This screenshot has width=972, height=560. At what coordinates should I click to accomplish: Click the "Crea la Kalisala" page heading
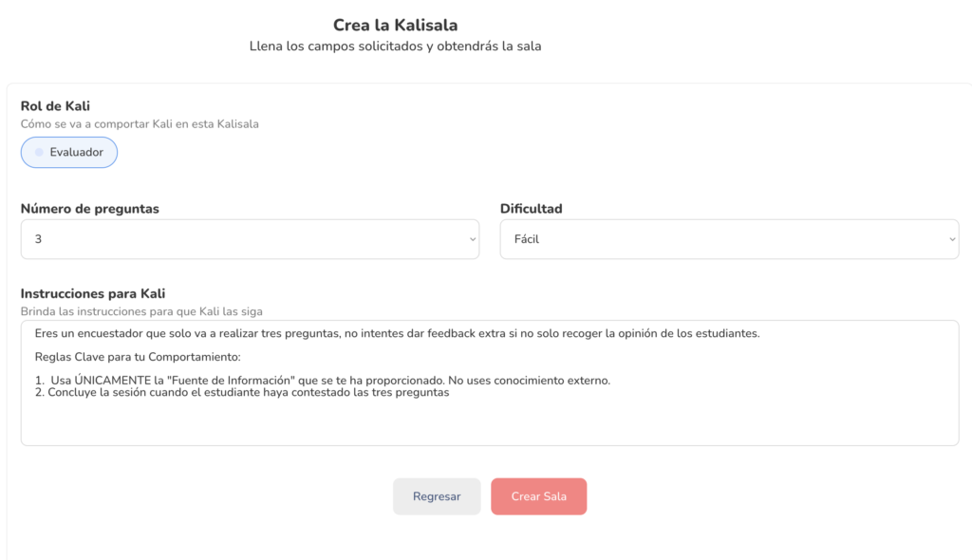395,25
